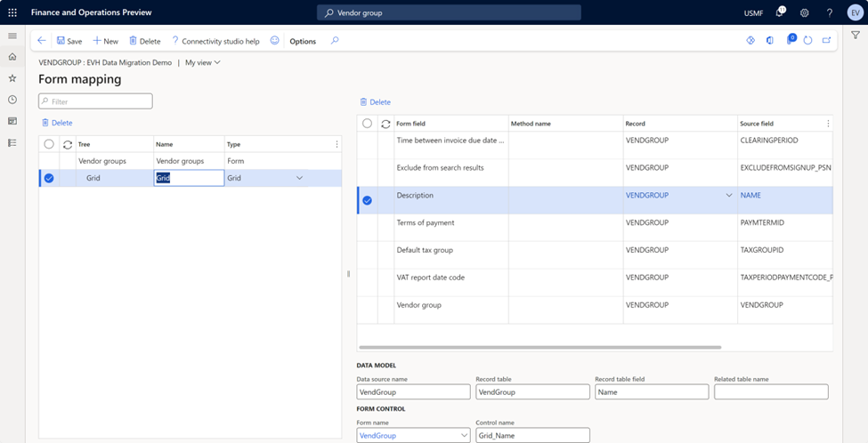Screen dimensions: 868x443
Task: Deselect the checked Description row
Action: pyautogui.click(x=367, y=200)
